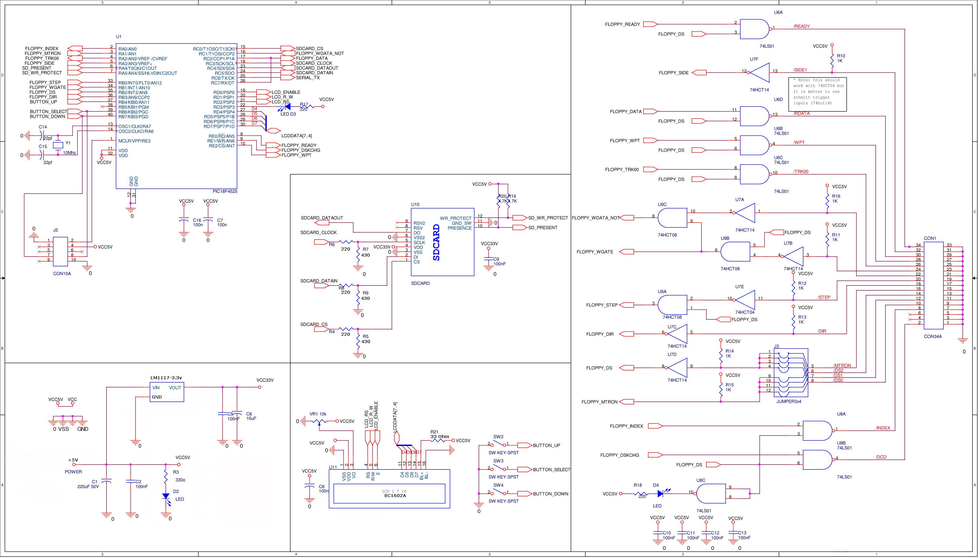Viewport: 980px width, 558px height.
Task: Click the FLOPPY_READY port at U6A input
Action: tap(650, 24)
